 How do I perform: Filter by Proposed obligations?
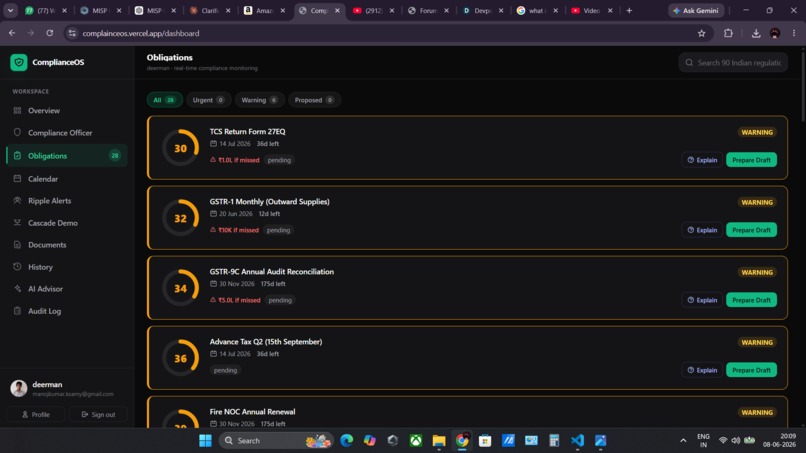314,100
